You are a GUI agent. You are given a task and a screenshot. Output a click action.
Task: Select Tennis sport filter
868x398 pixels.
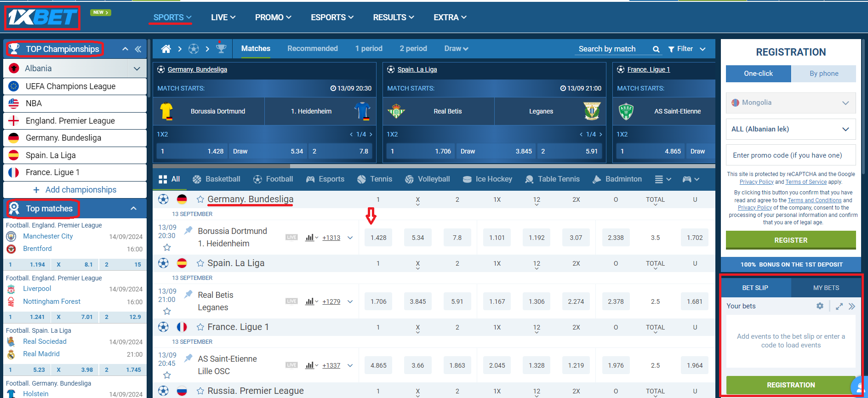coord(375,179)
